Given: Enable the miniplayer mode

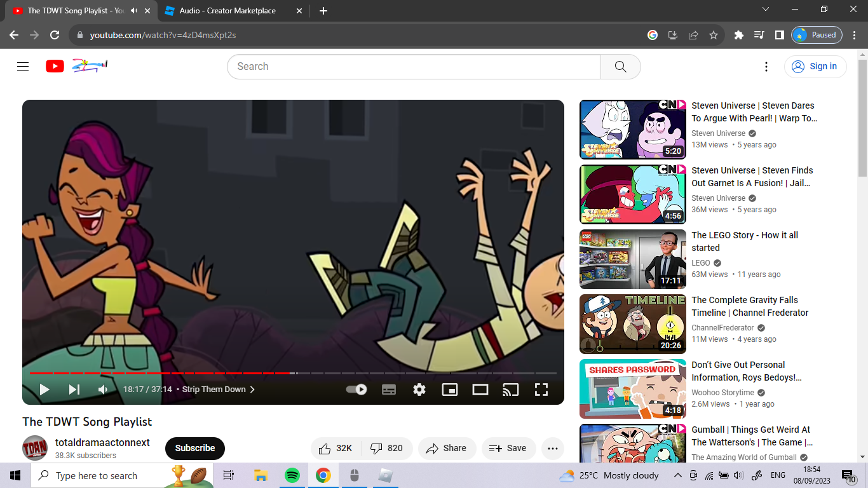Looking at the screenshot, I should pyautogui.click(x=450, y=390).
